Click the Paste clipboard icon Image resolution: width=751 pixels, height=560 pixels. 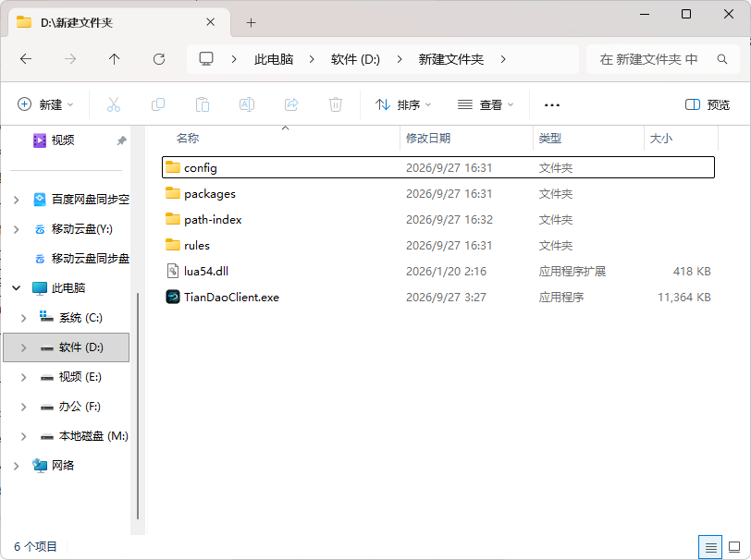[203, 104]
